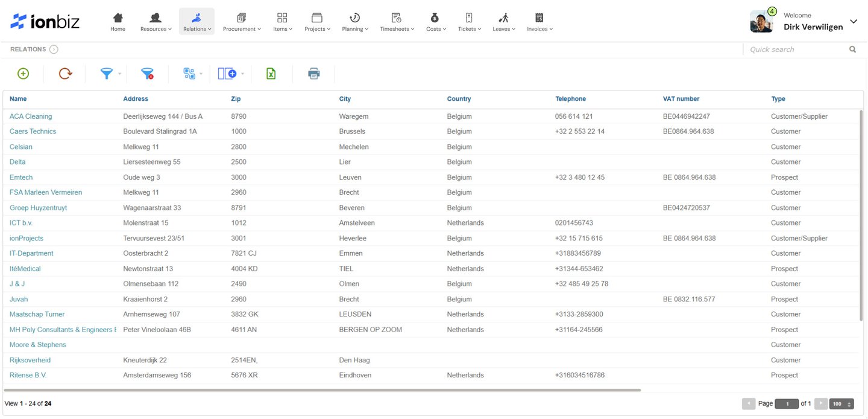Open the ACA Cleaning relation

[x=31, y=116]
